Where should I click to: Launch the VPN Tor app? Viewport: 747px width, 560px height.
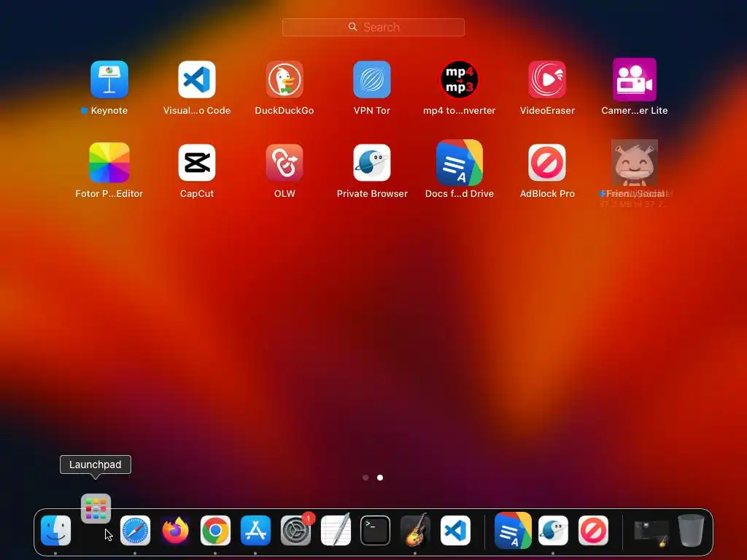tap(372, 79)
